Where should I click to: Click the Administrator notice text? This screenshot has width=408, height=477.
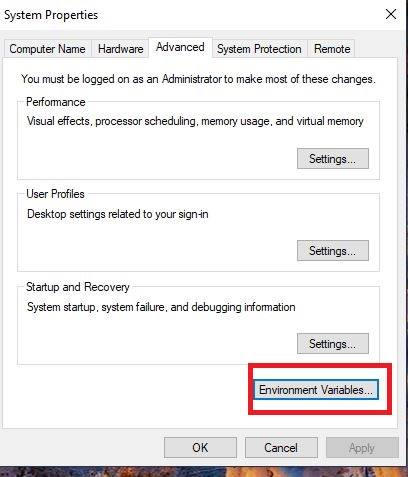coord(198,79)
